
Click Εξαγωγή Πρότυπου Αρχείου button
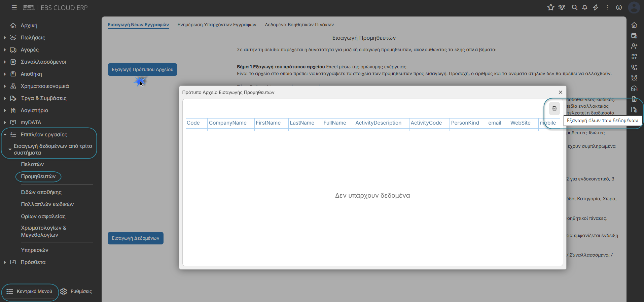(x=142, y=70)
